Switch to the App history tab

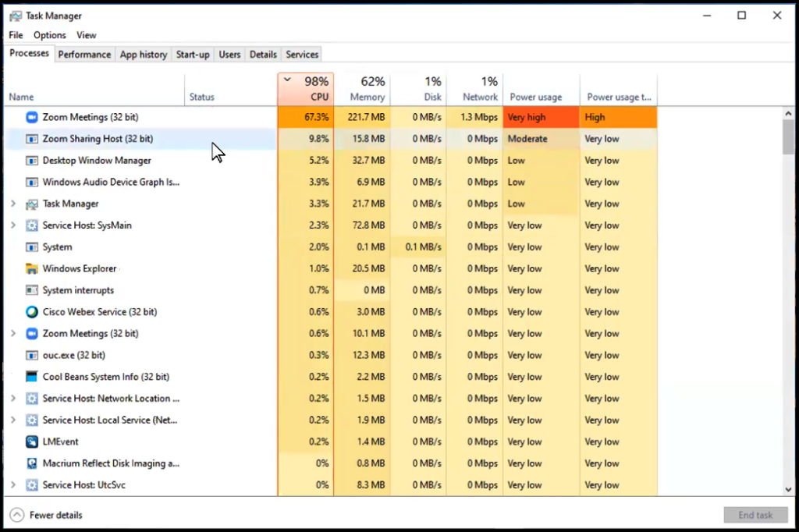click(x=144, y=55)
